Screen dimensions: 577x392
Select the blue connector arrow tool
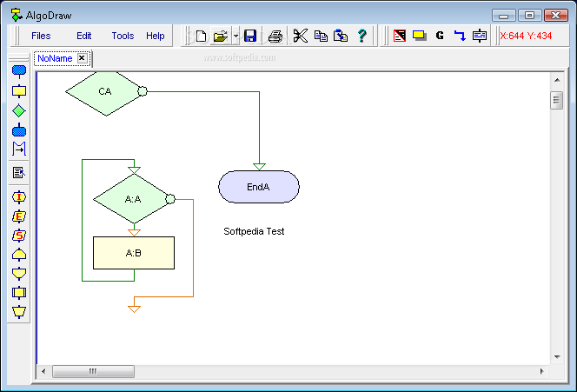click(x=460, y=36)
